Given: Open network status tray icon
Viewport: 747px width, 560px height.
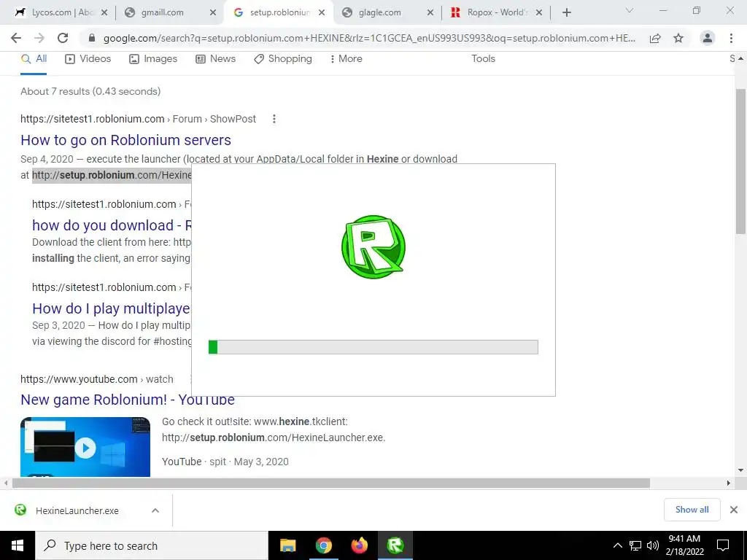Looking at the screenshot, I should [x=635, y=545].
